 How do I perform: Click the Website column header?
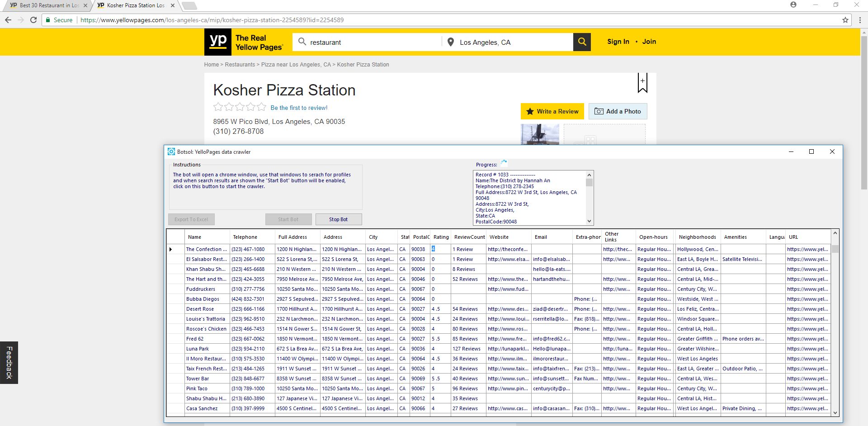(x=509, y=237)
